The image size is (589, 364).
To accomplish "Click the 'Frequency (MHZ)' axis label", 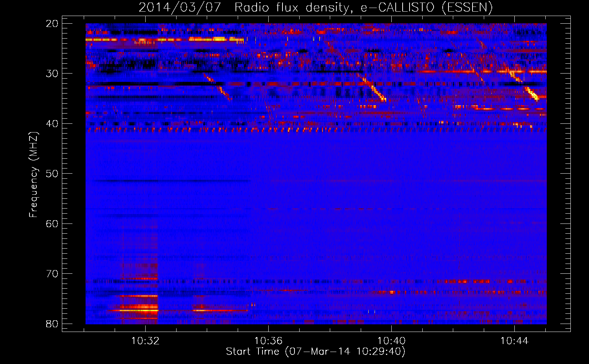I will point(33,175).
